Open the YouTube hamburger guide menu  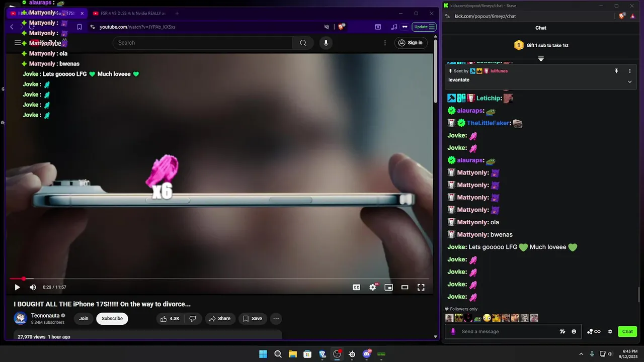(18, 43)
